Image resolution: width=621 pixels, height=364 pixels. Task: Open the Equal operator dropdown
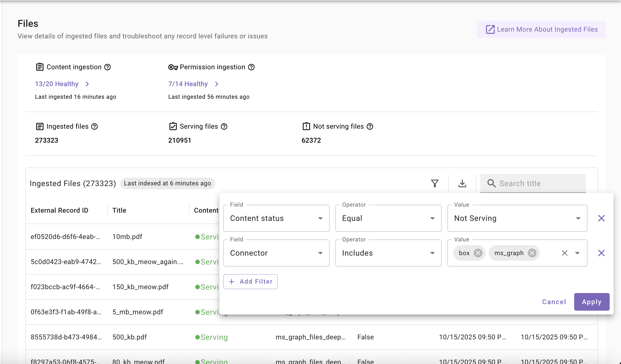point(388,218)
